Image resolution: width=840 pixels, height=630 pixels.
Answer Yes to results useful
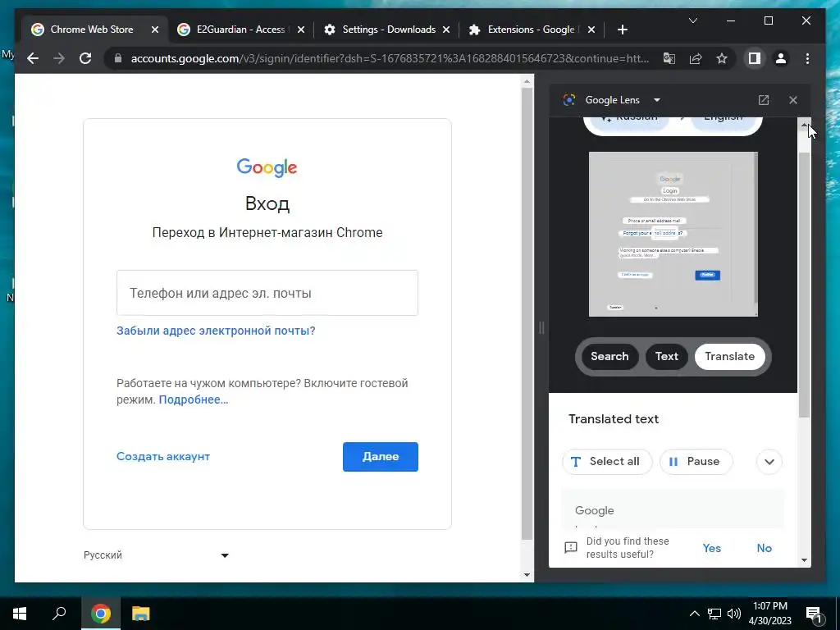pos(711,548)
